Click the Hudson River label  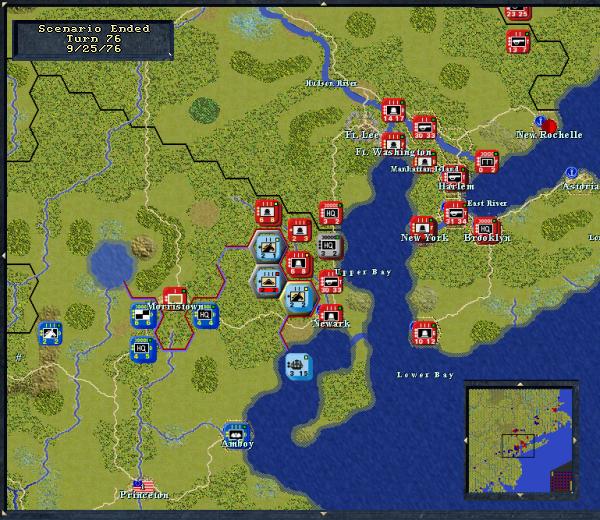(x=331, y=83)
